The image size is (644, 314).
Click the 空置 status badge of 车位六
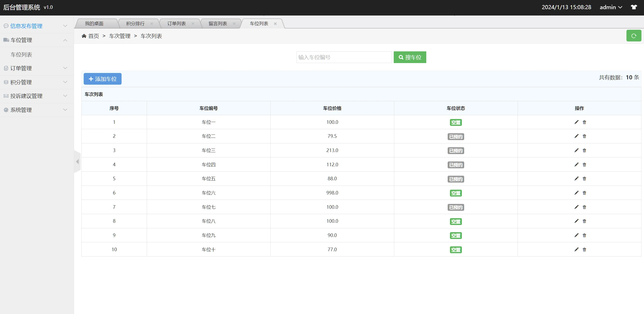[x=456, y=193]
